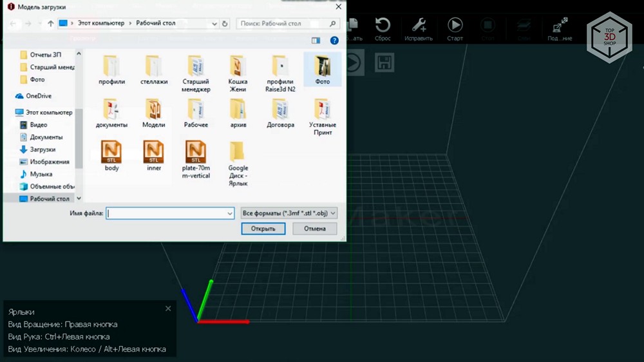The image size is (644, 362).
Task: Close the Ярлыки shortcuts hint panel
Action: point(168,309)
